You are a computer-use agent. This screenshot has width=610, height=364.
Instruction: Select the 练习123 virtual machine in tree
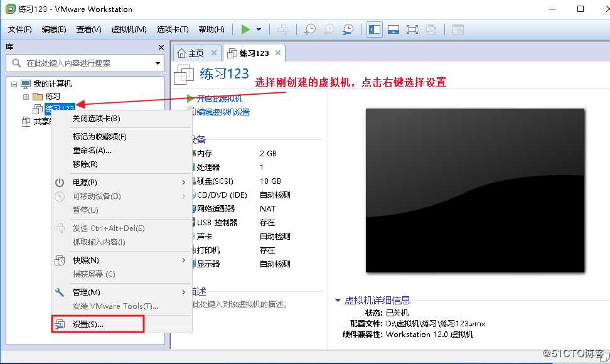[60, 108]
